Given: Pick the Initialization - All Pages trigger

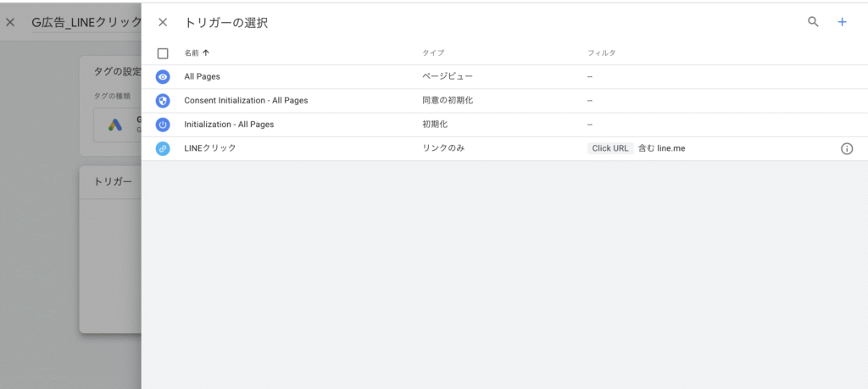Looking at the screenshot, I should tap(228, 124).
